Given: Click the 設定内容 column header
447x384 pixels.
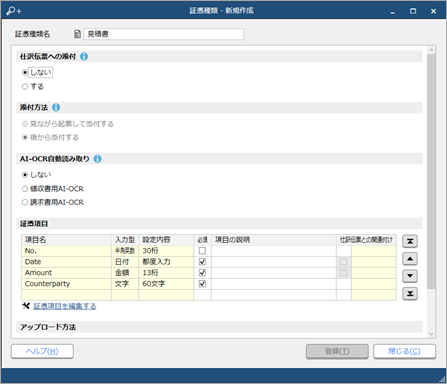Looking at the screenshot, I should click(166, 240).
